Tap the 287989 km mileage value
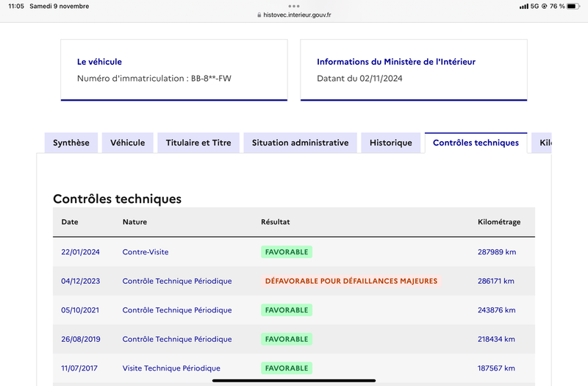Screen dimensions: 588x386 (x=497, y=252)
